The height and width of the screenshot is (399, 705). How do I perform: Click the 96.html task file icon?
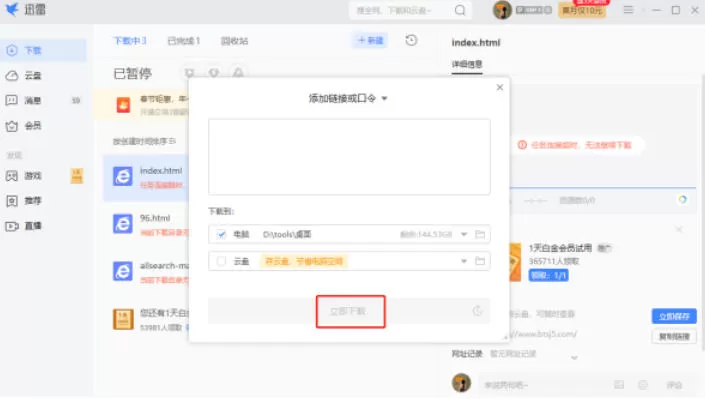[123, 224]
